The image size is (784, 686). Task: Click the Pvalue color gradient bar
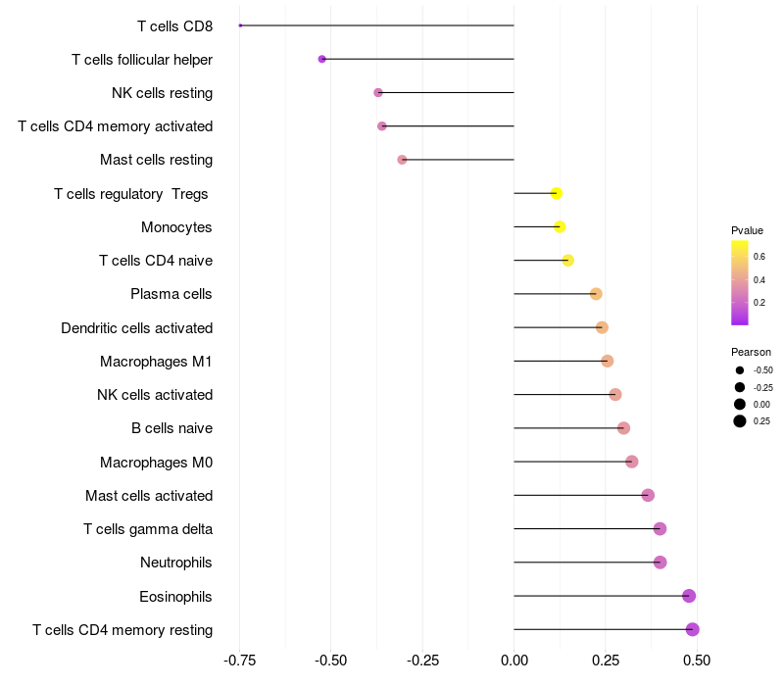[x=740, y=282]
